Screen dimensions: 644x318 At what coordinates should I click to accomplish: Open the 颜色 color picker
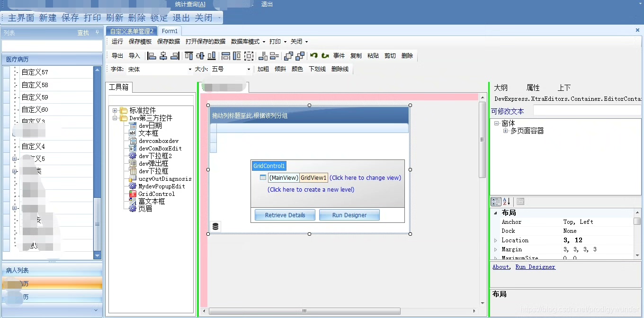click(x=297, y=69)
